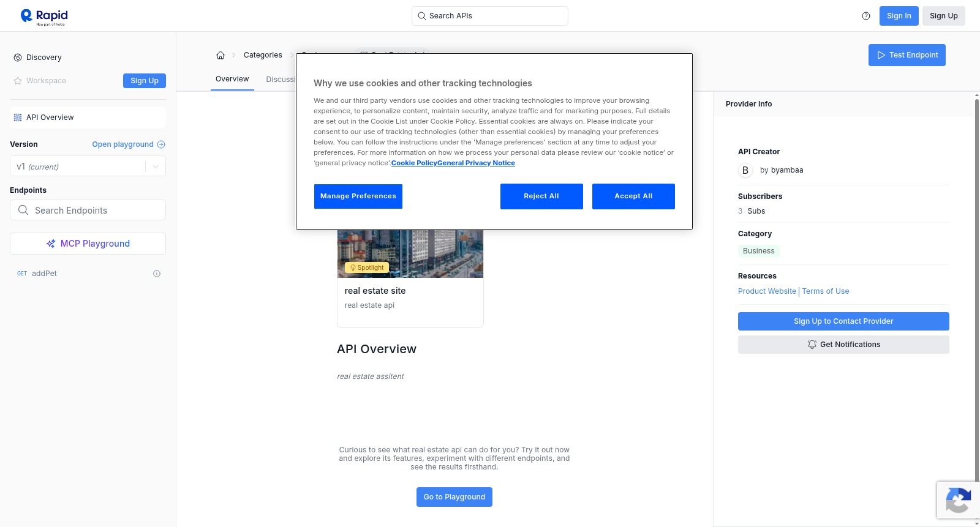Click the header Sign Up button
Viewport: 980px width, 527px height.
click(x=943, y=16)
